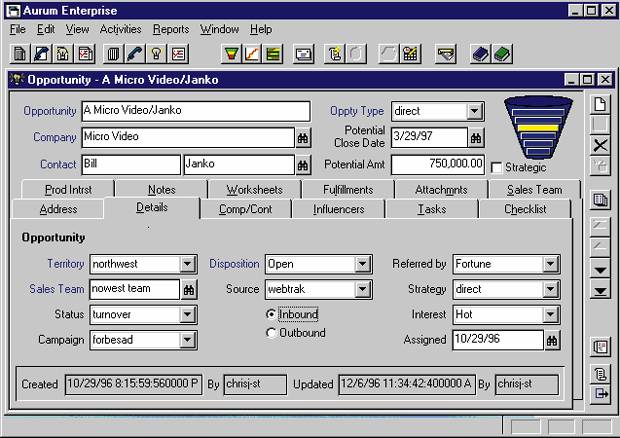Click binoculars lookup next to Company field

[302, 138]
